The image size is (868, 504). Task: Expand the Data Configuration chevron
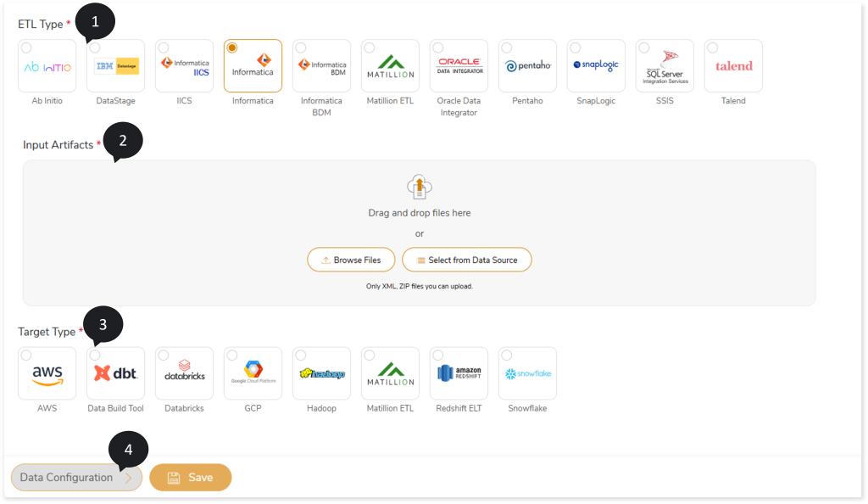(128, 478)
